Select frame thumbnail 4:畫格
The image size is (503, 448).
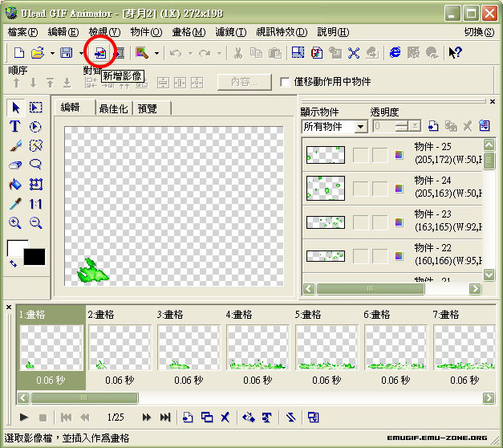coord(258,347)
